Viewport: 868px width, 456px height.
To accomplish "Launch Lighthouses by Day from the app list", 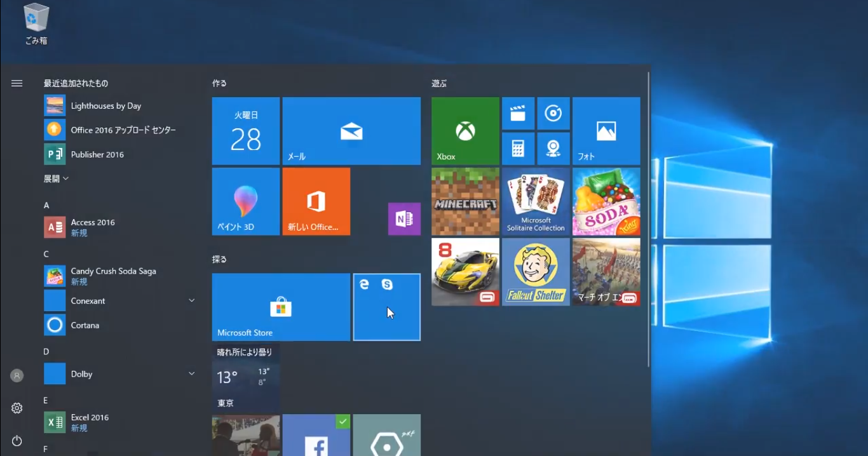I will coord(119,105).
